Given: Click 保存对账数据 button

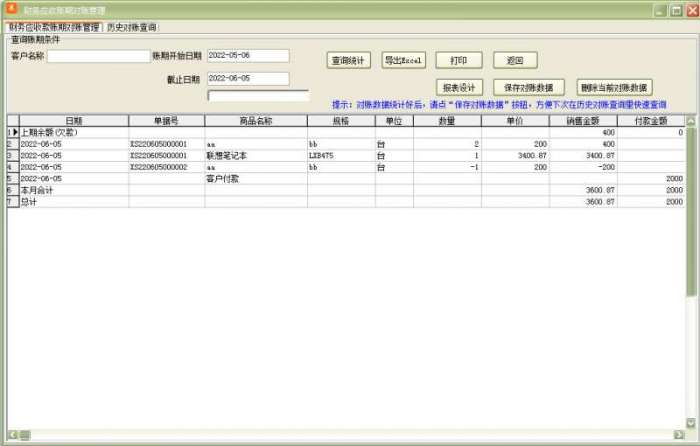Looking at the screenshot, I should click(529, 88).
